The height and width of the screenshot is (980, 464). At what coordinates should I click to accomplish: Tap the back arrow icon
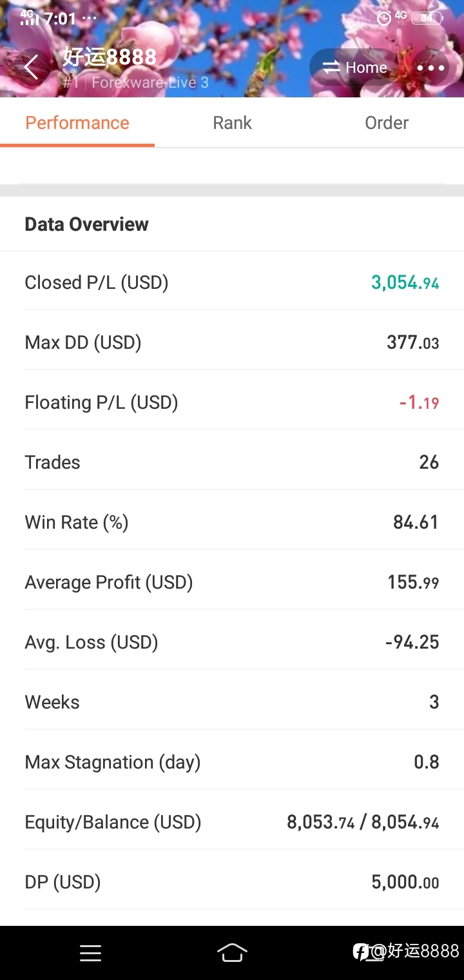tap(31, 67)
